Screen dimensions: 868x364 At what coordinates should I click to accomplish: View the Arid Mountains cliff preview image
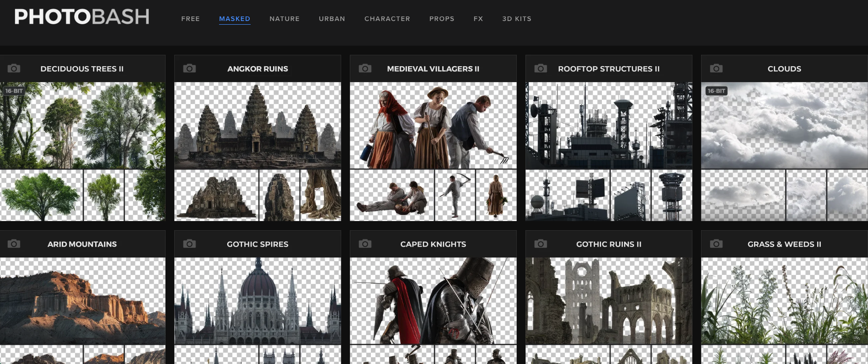82,301
